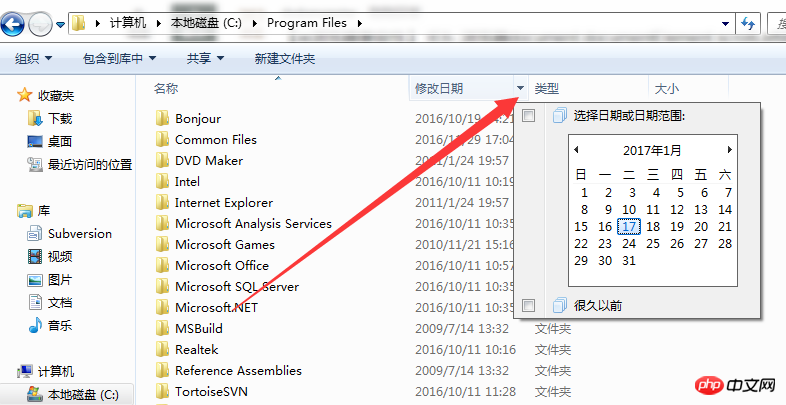Click the 选择日期或日期范围 stack icon

[x=560, y=116]
